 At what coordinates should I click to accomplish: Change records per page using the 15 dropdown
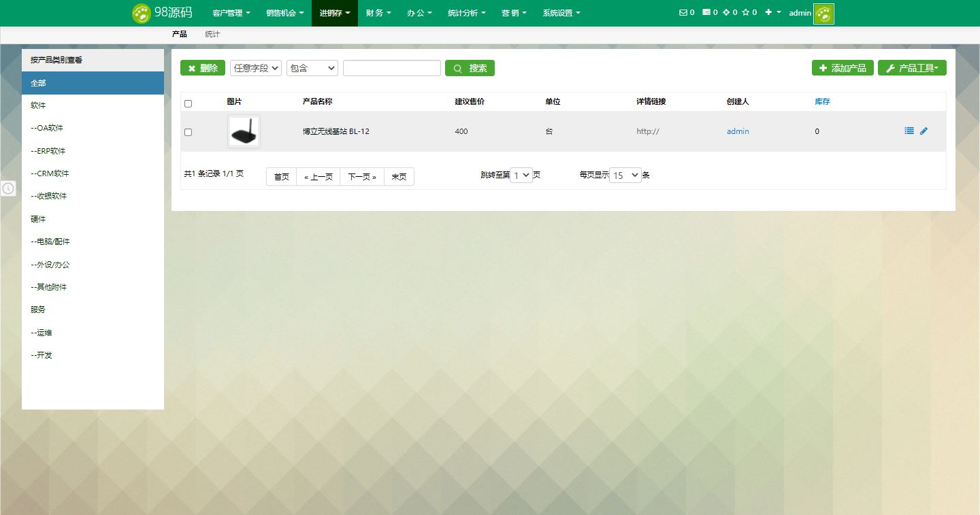(625, 175)
